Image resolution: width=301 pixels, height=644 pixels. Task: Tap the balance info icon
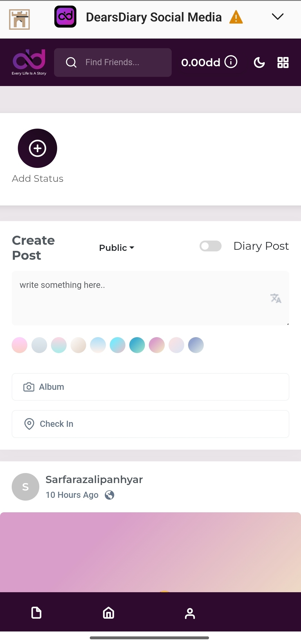(x=231, y=62)
